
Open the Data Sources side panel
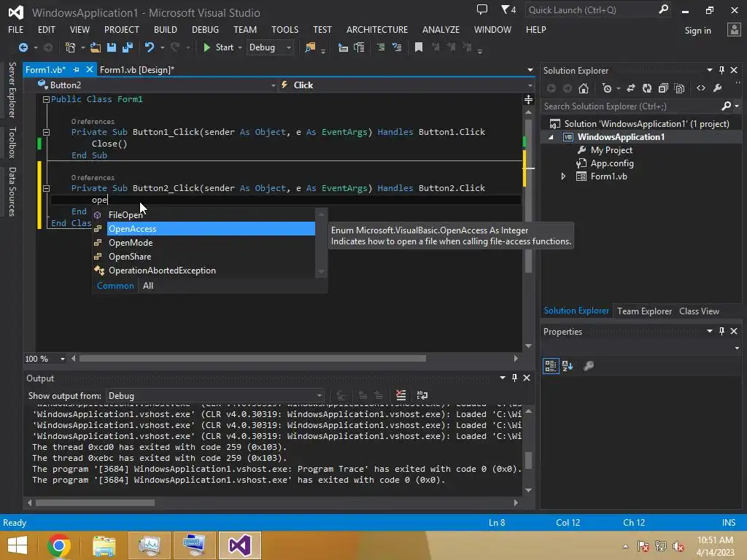click(x=12, y=192)
